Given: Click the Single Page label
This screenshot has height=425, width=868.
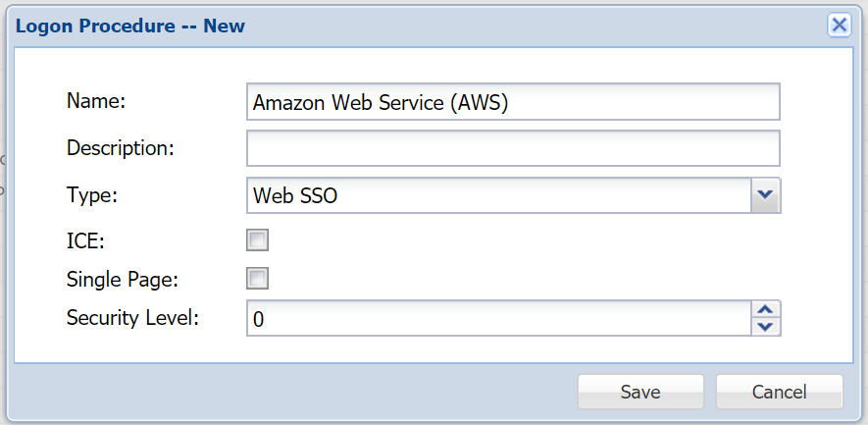Looking at the screenshot, I should pyautogui.click(x=123, y=279).
